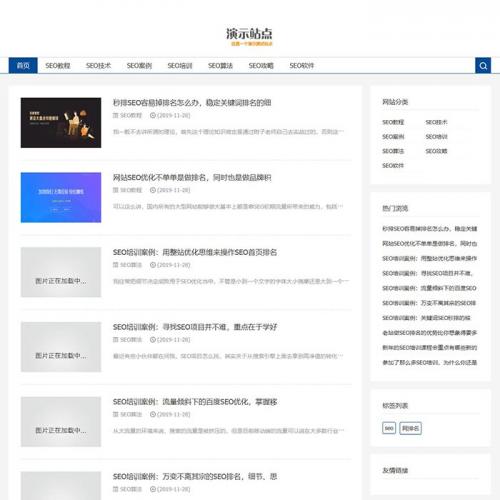Open the 首页 tab in navigation bar
Image resolution: width=500 pixels, height=500 pixels.
tap(23, 66)
